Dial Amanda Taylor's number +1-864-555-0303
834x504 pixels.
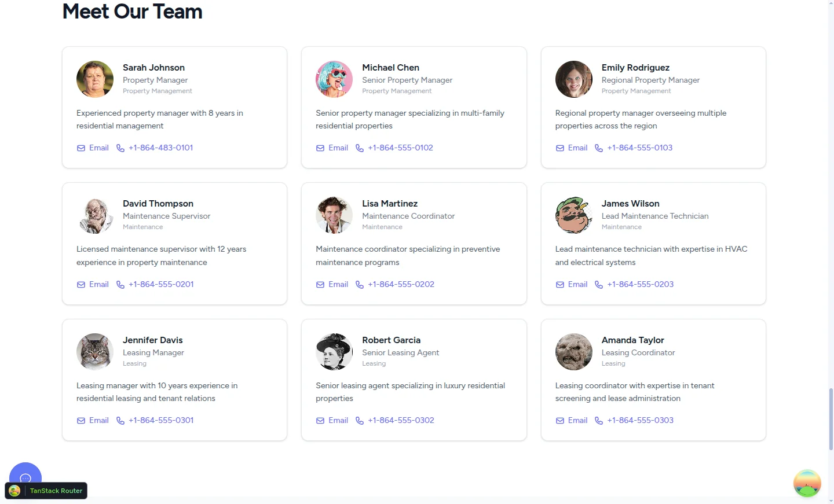coord(634,421)
